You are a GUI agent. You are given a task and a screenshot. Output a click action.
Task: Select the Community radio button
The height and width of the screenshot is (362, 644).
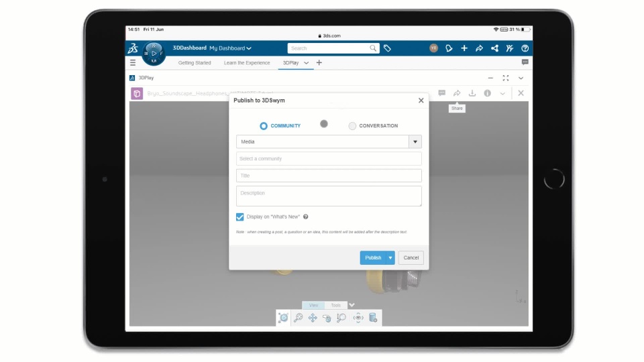[x=264, y=126]
